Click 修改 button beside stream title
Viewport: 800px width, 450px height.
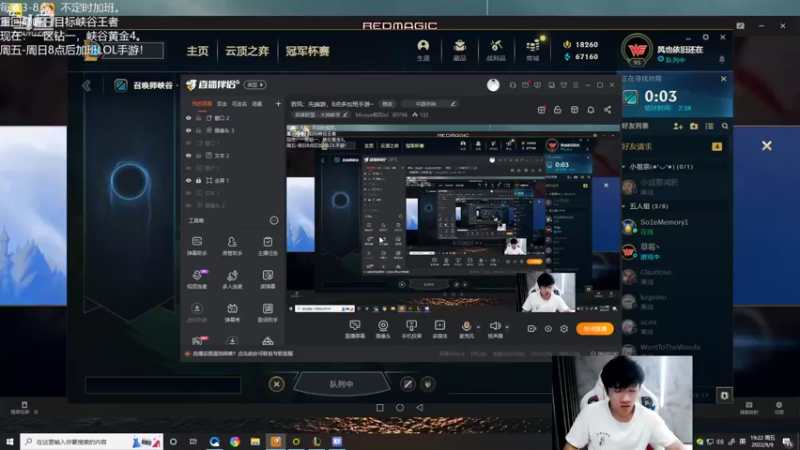pos(388,104)
